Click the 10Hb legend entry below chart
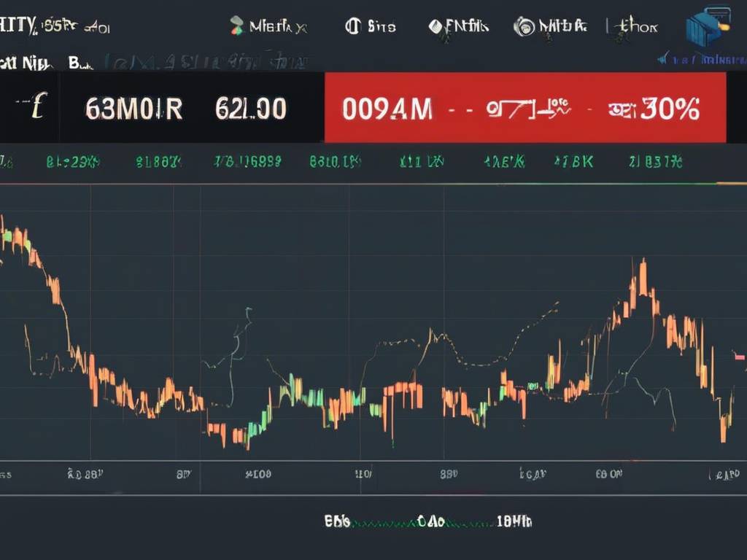747x560 pixels. tap(514, 521)
